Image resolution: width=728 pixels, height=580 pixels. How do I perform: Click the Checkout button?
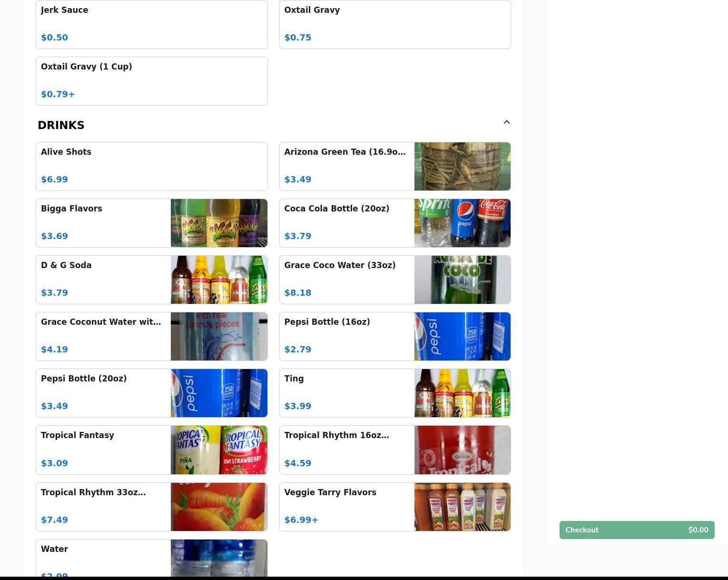tap(636, 530)
